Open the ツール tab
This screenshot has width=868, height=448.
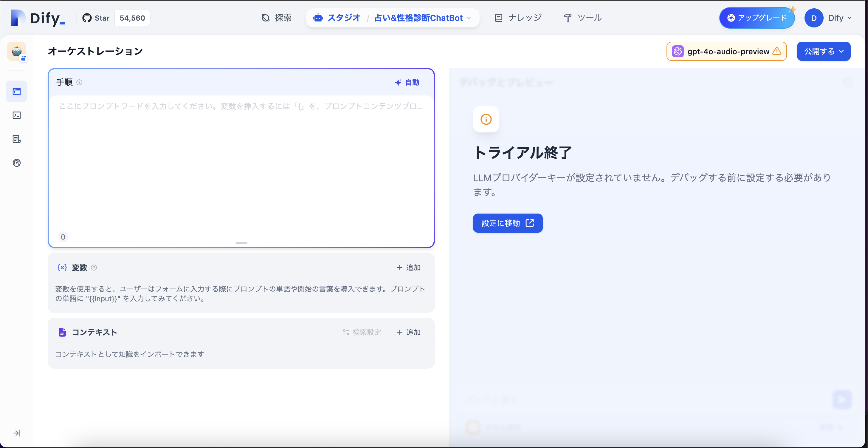tap(582, 18)
